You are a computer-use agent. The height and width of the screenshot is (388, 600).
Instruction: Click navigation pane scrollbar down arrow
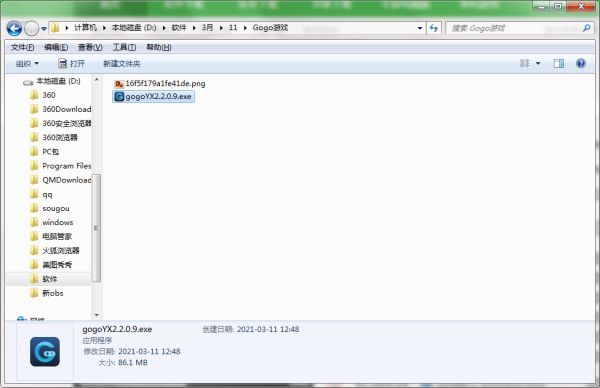(96, 315)
